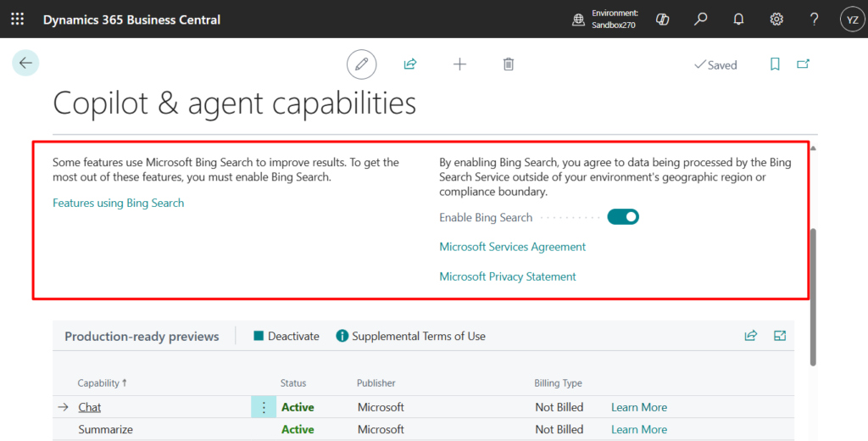This screenshot has height=441, width=868.
Task: Open page in new window icon
Action: (x=803, y=64)
